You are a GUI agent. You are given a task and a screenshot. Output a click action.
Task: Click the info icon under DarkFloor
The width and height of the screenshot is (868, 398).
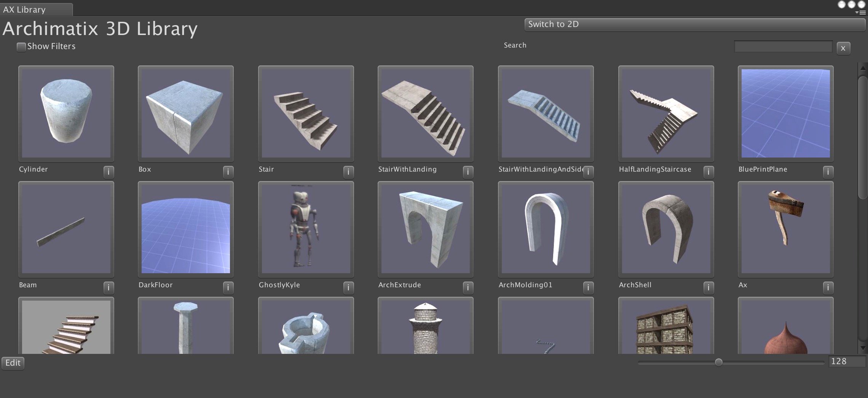[228, 288]
